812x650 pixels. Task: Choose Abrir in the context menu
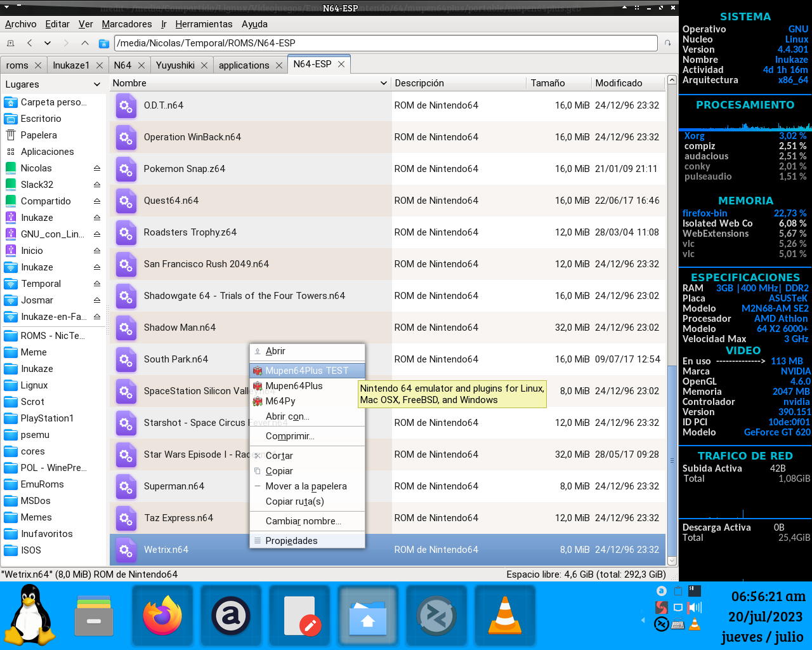[307, 351]
